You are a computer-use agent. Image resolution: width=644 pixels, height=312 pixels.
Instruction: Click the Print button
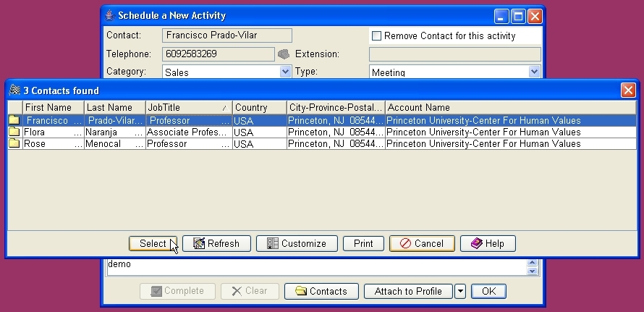click(363, 243)
